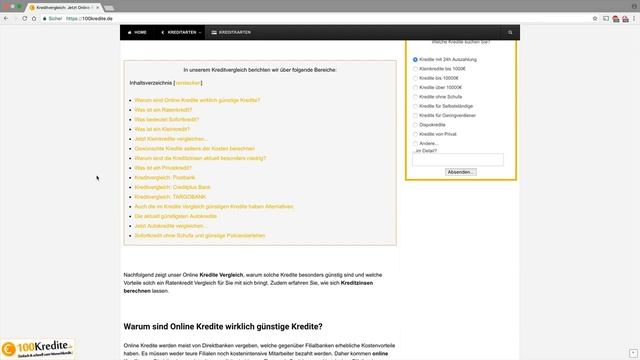Open 'Warum sind Online Kredite wirklich günstige Kredite?' link
The width and height of the screenshot is (640, 360).
(x=197, y=100)
